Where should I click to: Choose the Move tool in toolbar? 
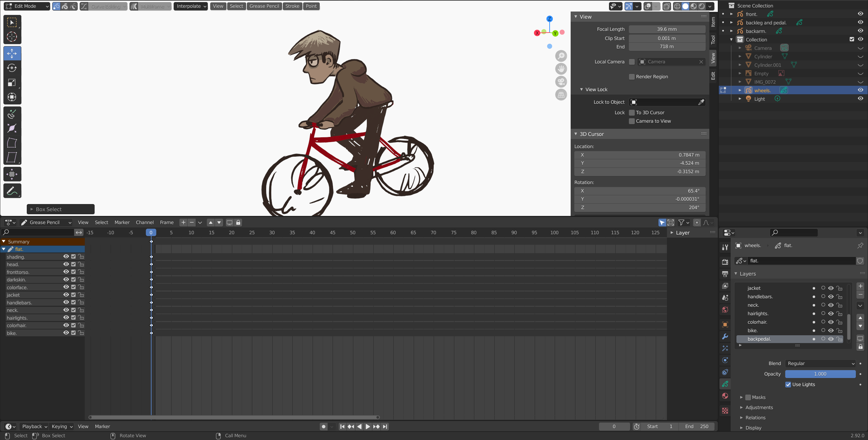click(12, 53)
